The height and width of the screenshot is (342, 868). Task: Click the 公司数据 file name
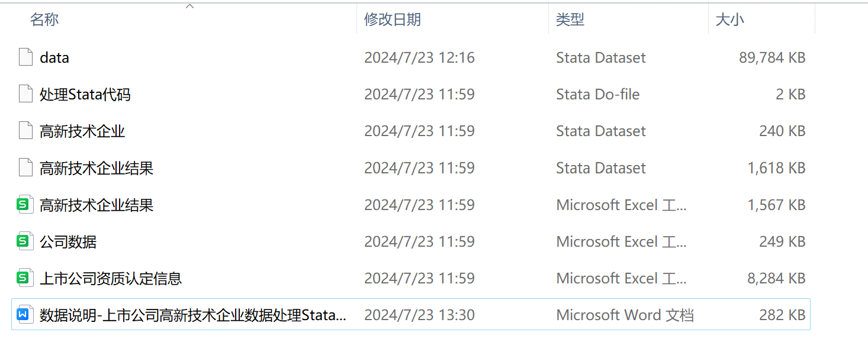[68, 241]
